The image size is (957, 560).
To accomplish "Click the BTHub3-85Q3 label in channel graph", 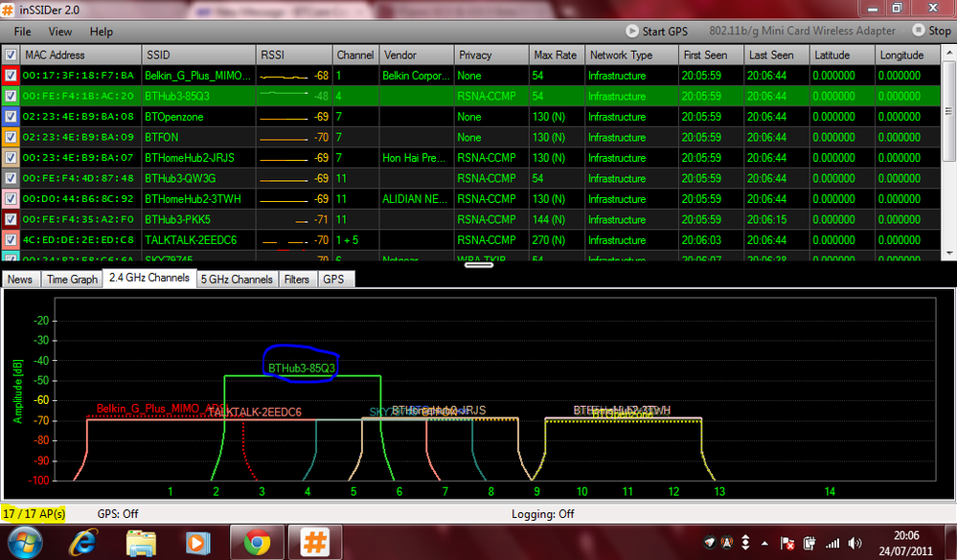I will pos(302,369).
